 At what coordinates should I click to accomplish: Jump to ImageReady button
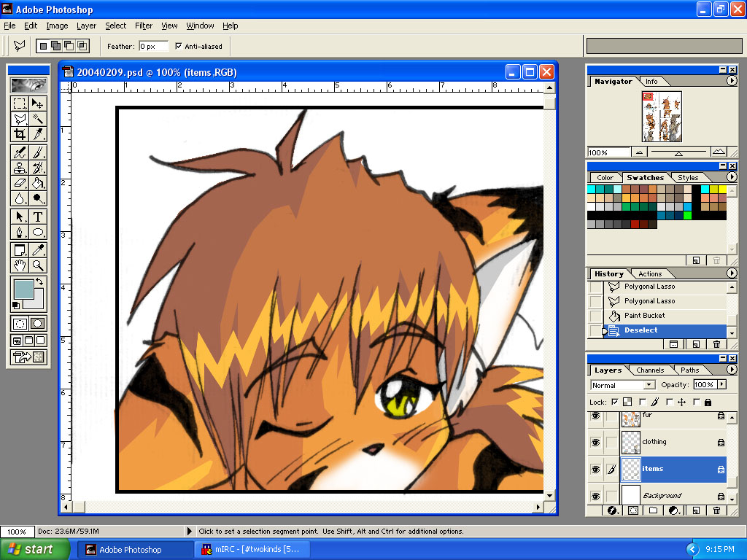(x=28, y=357)
